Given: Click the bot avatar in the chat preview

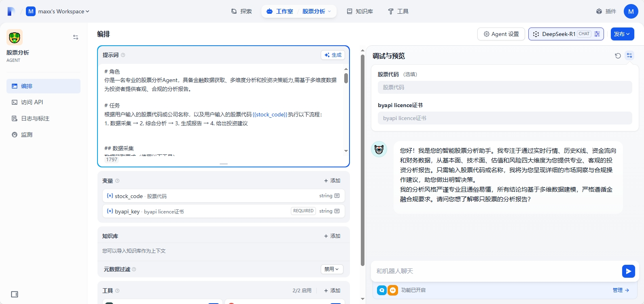Looking at the screenshot, I should [379, 149].
